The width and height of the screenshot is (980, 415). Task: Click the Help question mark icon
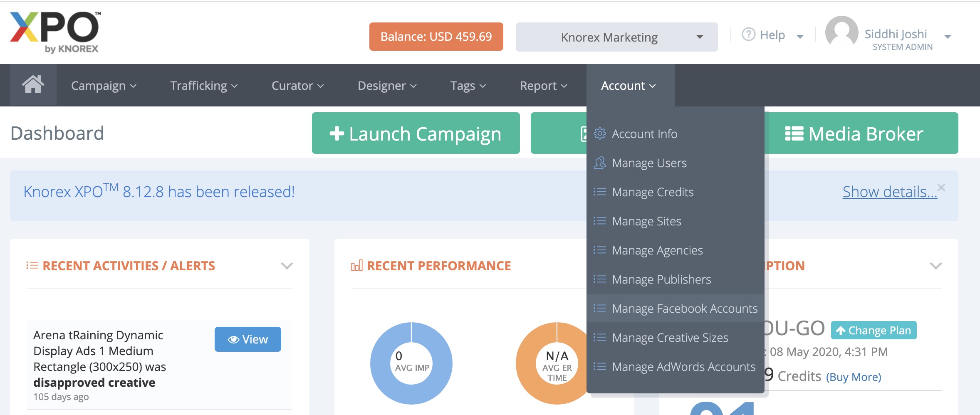748,35
